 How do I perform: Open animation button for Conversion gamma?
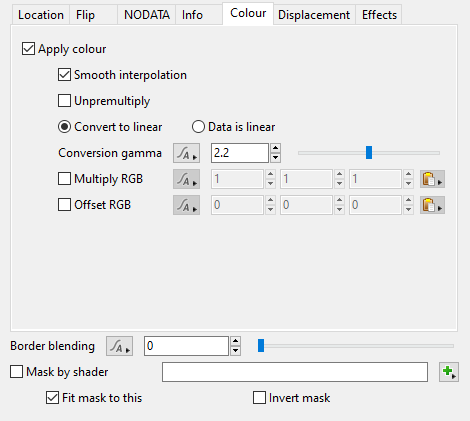[186, 153]
